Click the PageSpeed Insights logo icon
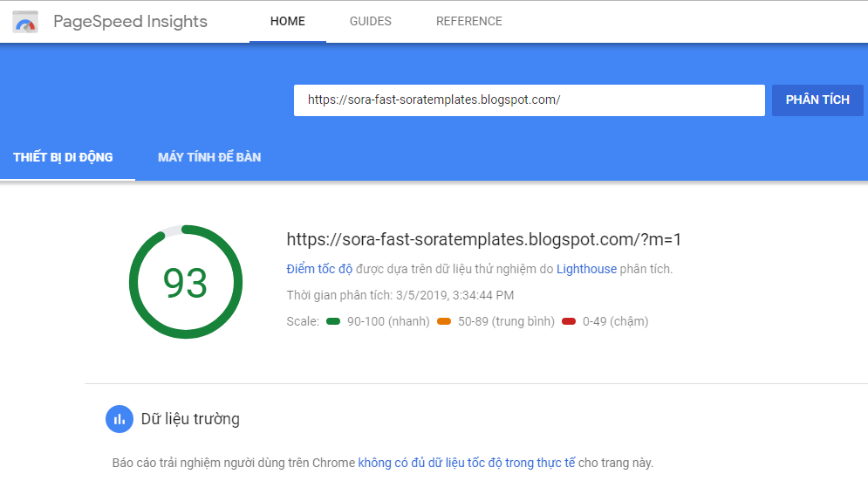Viewport: 868px width, 488px height. click(x=25, y=22)
